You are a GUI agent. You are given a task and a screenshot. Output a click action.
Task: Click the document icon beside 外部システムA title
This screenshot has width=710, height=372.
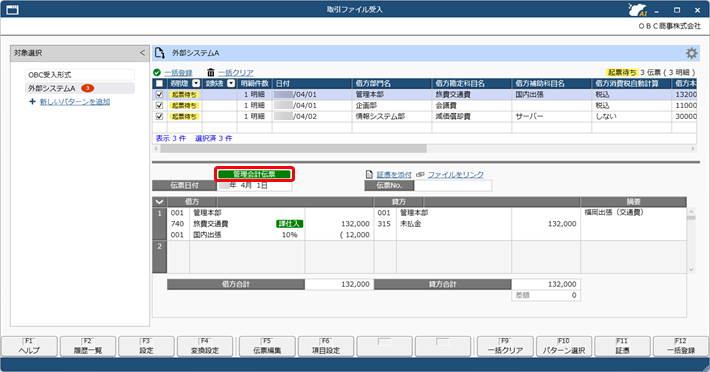[160, 53]
